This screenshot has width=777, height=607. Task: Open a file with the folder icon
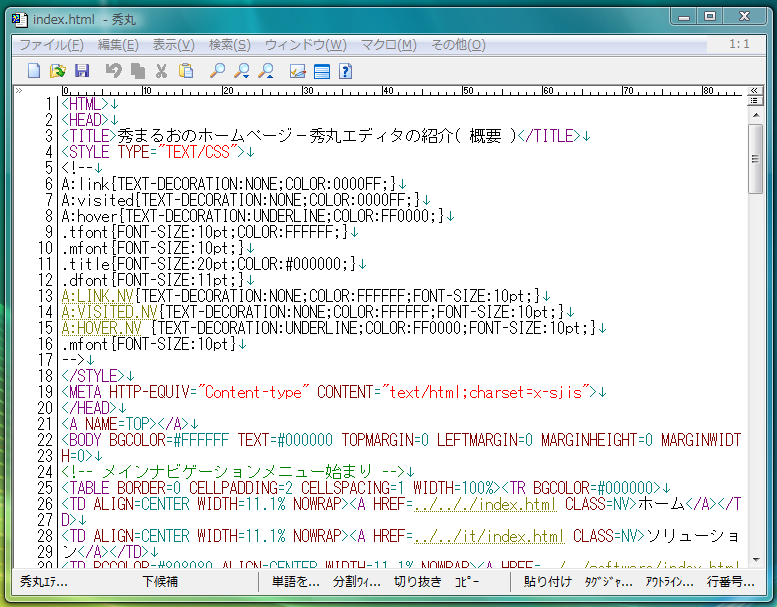click(58, 71)
